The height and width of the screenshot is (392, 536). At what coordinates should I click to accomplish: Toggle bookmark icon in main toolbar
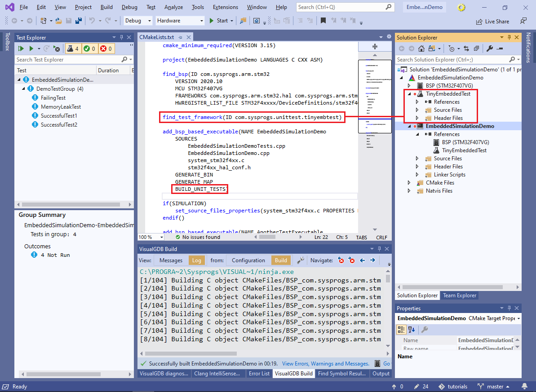pos(323,21)
